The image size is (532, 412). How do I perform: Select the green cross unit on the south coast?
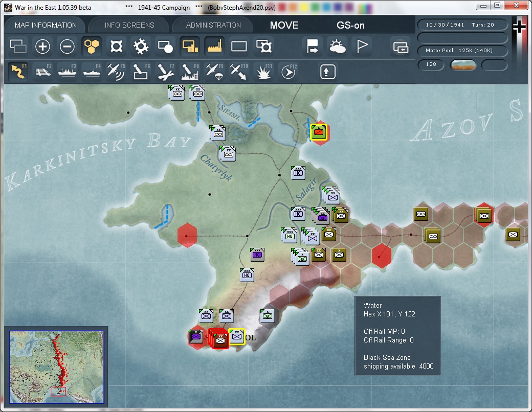coord(268,316)
